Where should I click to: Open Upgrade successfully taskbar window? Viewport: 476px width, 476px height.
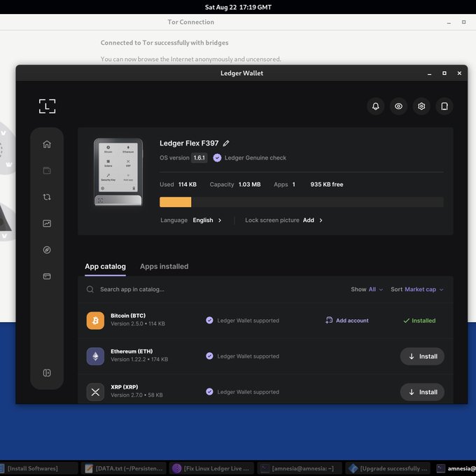point(388,468)
